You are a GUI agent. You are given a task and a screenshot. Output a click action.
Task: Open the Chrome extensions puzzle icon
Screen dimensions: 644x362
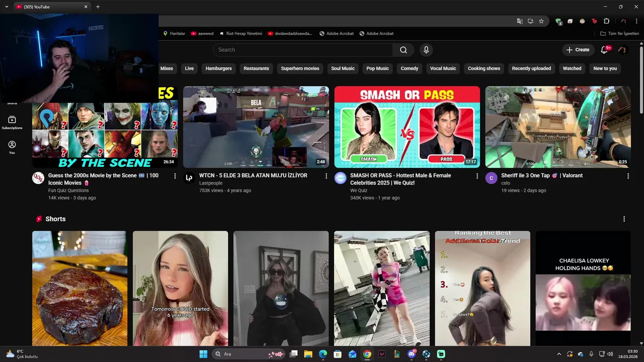pyautogui.click(x=606, y=21)
